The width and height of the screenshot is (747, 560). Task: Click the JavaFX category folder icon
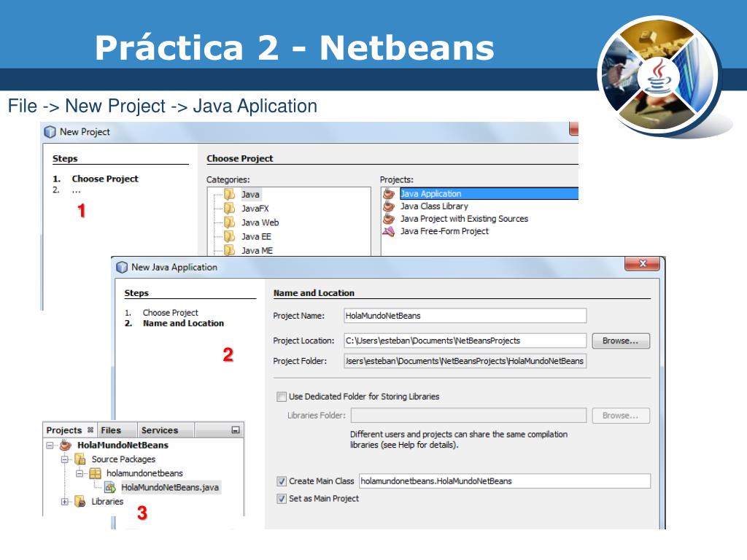(x=230, y=208)
